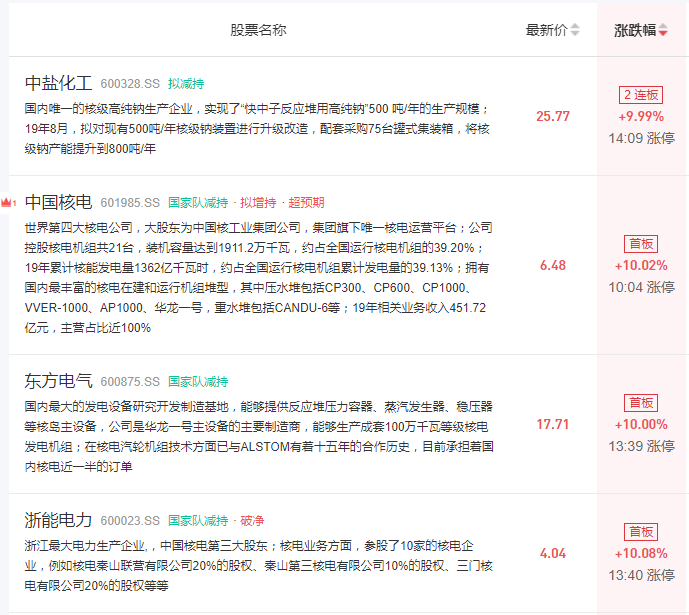689x615 pixels.
Task: Click 国家队减持 tag on 中国核电
Action: (198, 203)
